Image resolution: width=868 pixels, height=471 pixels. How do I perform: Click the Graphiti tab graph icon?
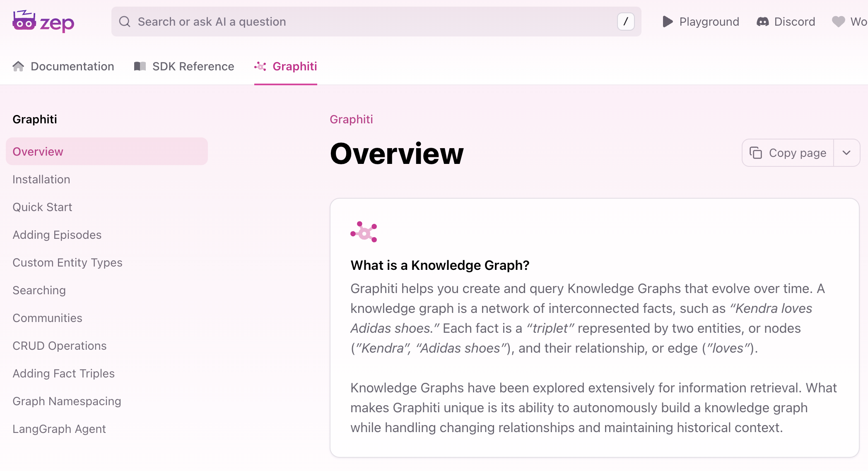point(260,66)
